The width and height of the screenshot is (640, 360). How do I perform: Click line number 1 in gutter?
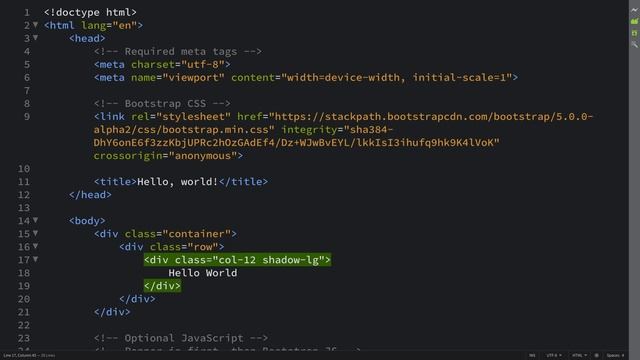[x=27, y=13]
